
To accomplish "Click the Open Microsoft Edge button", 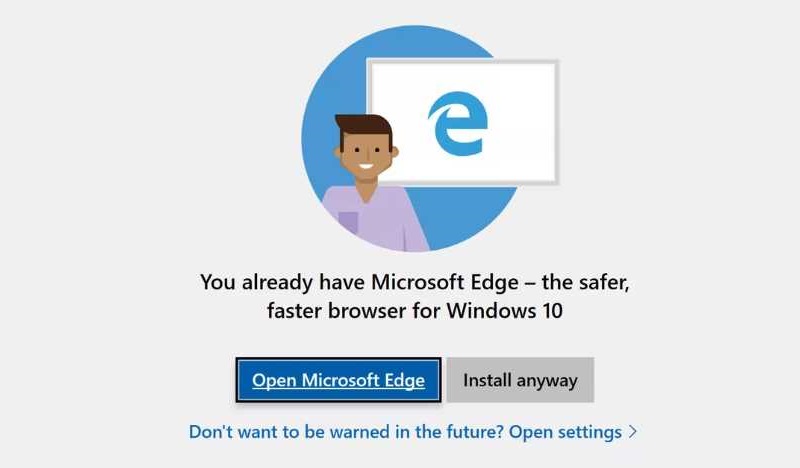I will click(x=338, y=380).
